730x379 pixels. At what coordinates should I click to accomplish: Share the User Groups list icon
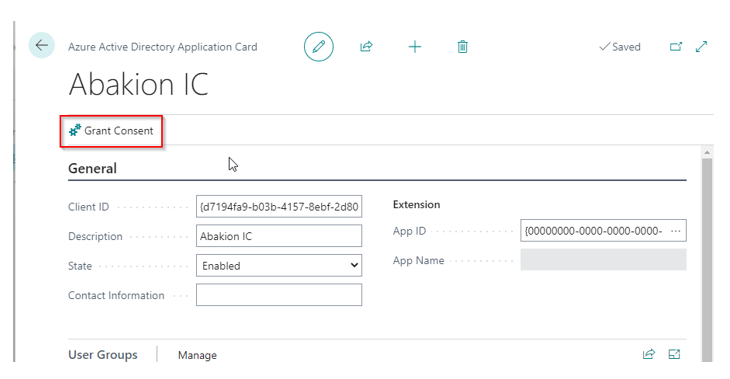click(649, 354)
